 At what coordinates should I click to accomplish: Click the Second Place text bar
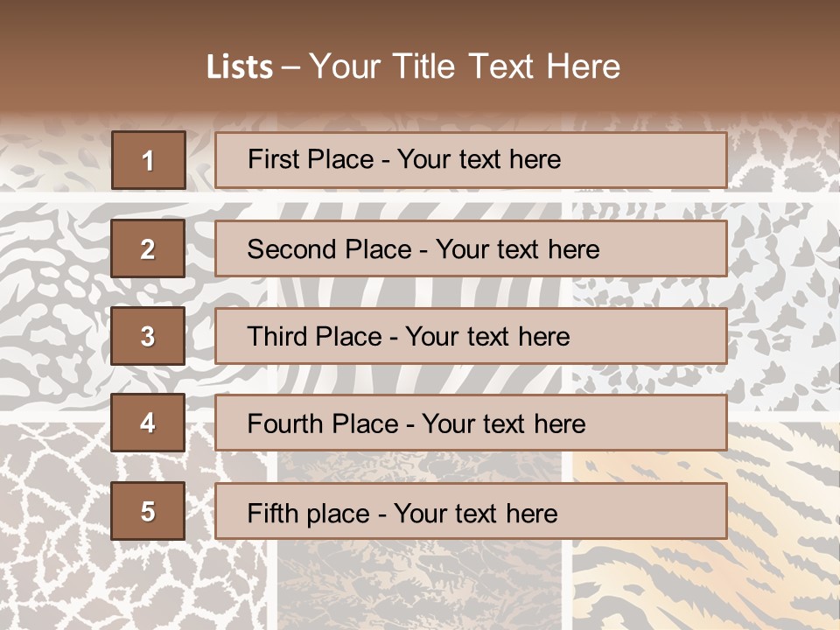point(471,248)
